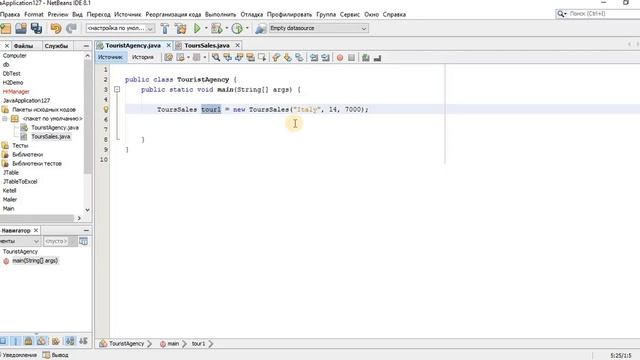The image size is (640, 360).
Task: Click the Undo toolbar icon
Action: [x=56, y=28]
